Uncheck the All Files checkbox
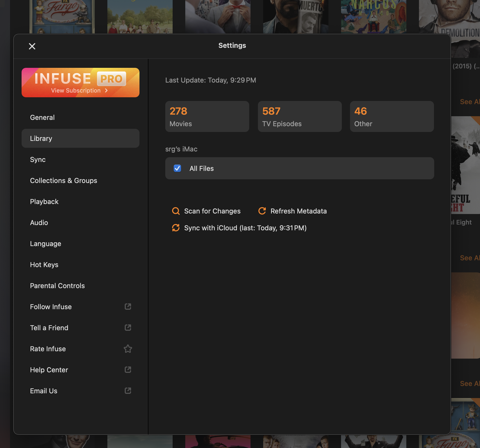Screen dimensions: 480x448 177,168
